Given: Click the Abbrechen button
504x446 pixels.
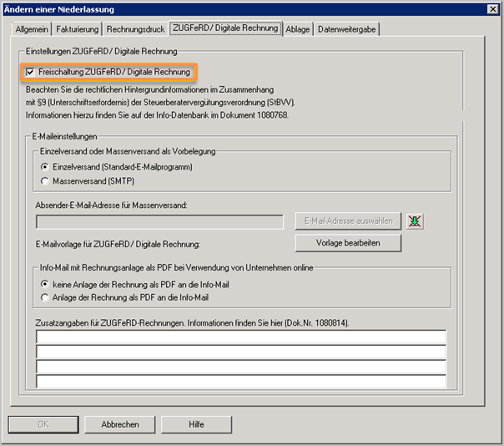Looking at the screenshot, I should [120, 424].
